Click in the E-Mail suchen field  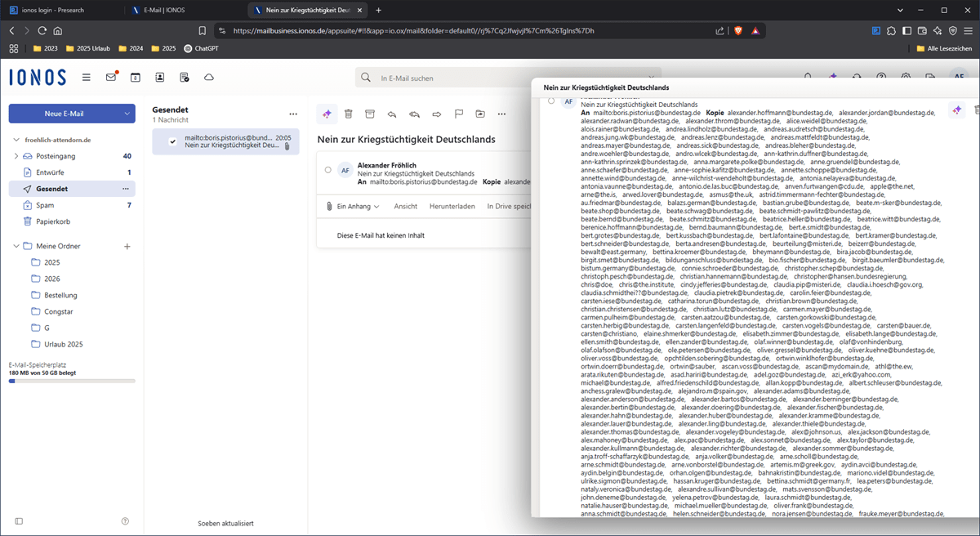(x=490, y=78)
